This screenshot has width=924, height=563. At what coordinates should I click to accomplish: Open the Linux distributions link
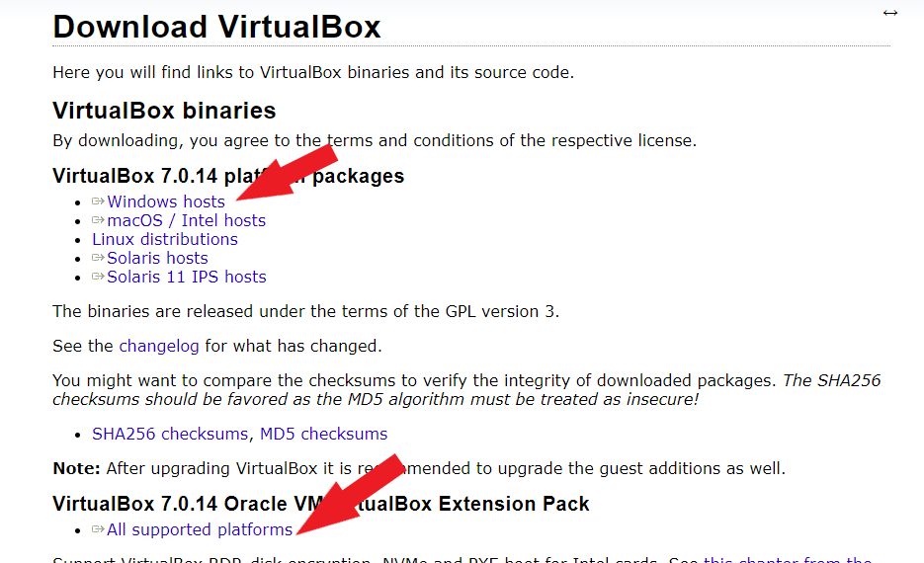coord(164,239)
